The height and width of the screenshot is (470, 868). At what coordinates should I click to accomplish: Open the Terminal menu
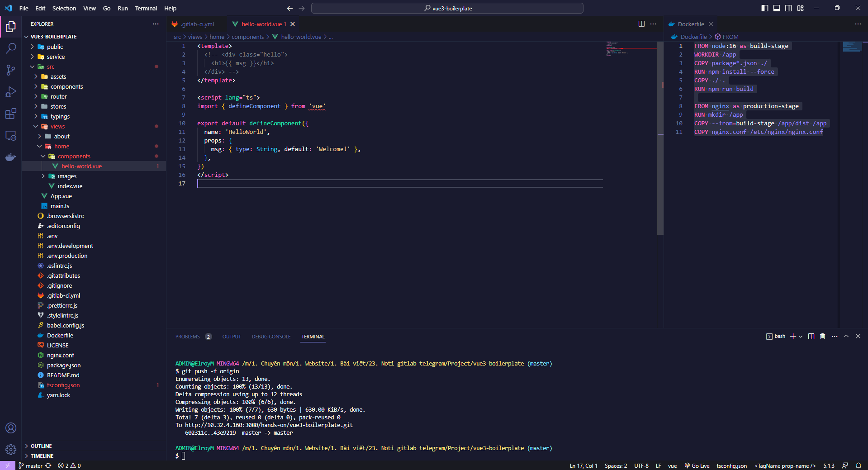(x=146, y=8)
